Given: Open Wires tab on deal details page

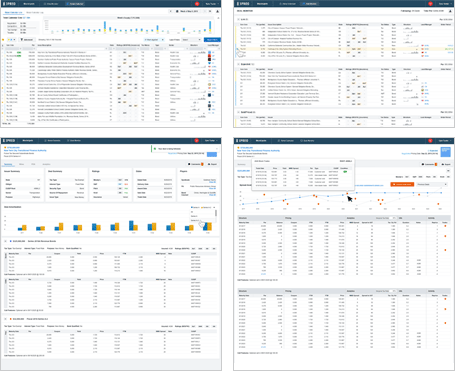Looking at the screenshot, I should pyautogui.click(x=22, y=164).
